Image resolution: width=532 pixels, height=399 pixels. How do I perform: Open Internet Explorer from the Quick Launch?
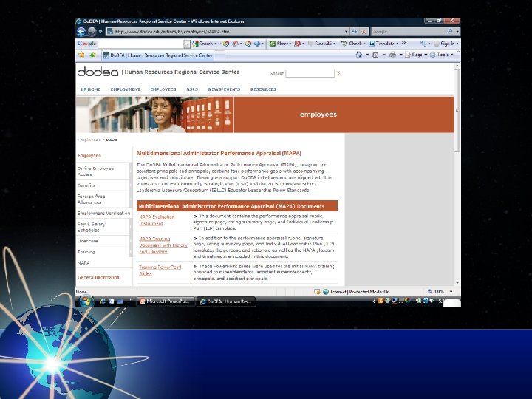click(102, 301)
